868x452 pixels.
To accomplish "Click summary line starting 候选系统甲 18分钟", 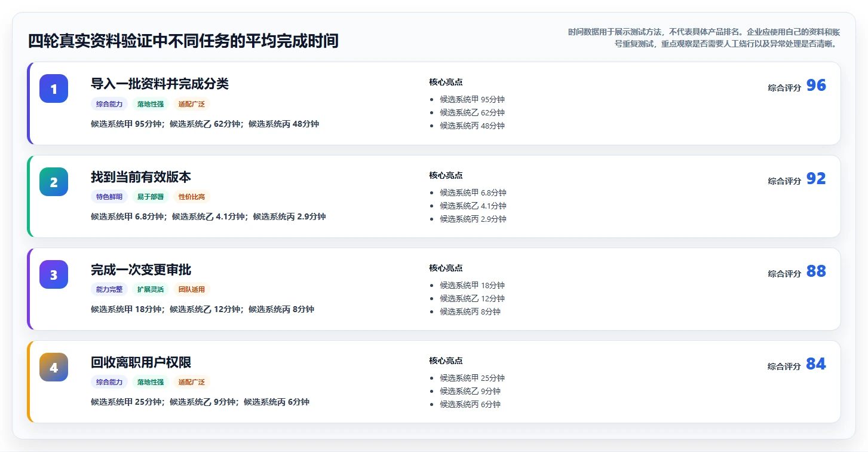I will pyautogui.click(x=203, y=310).
